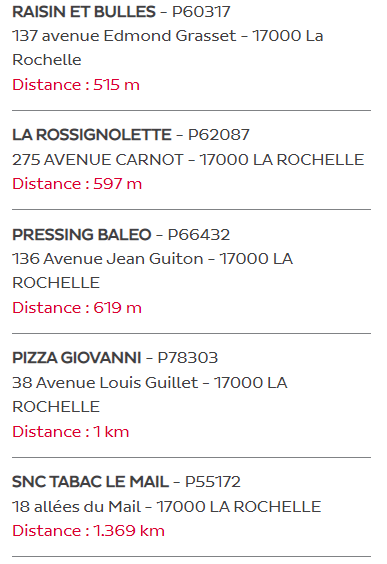Click the P62087 relay code
The width and height of the screenshot is (387, 564).
click(219, 135)
